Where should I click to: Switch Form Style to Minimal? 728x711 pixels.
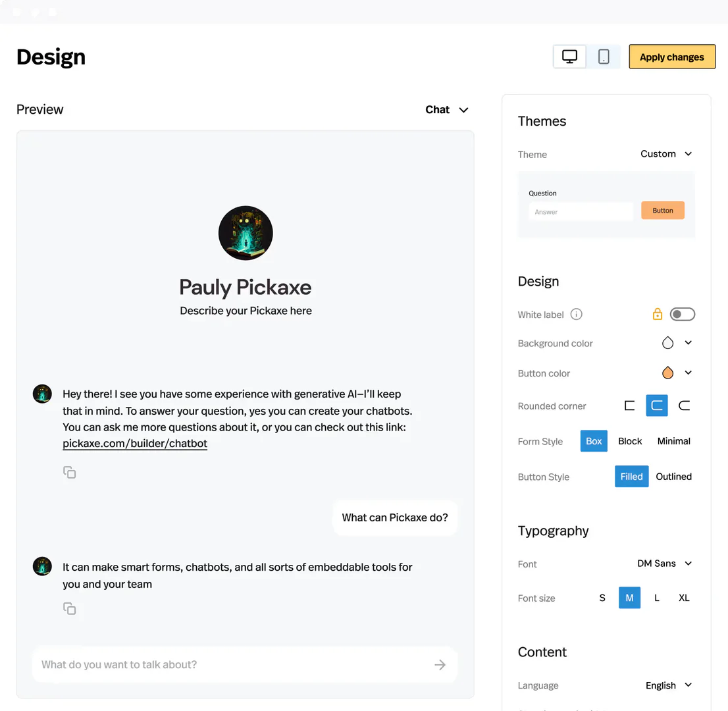coord(673,440)
